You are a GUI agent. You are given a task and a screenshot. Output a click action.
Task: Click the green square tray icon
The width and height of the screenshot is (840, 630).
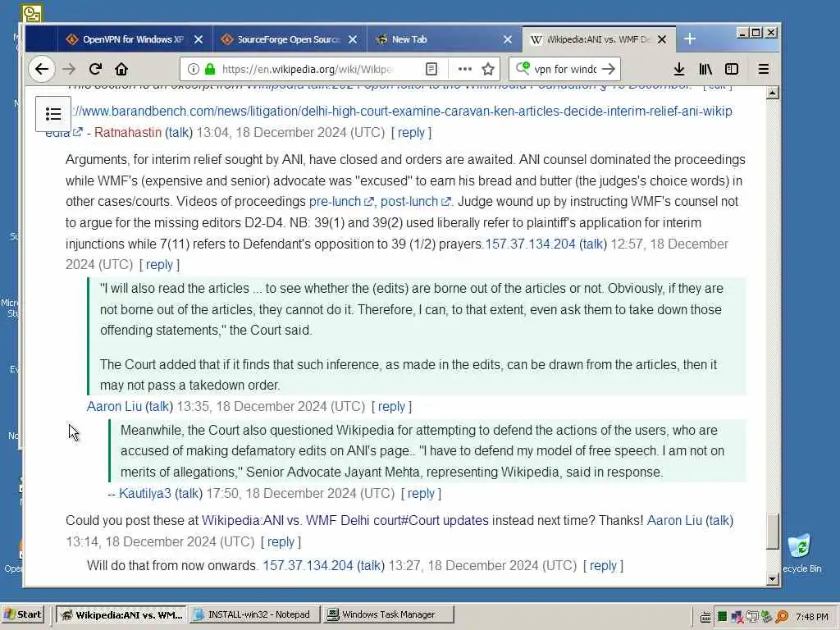(x=722, y=617)
